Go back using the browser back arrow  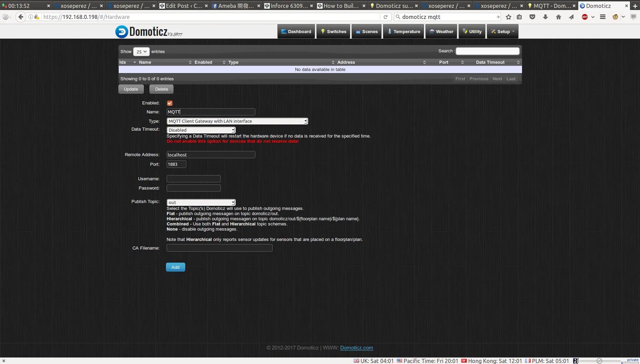(21, 17)
